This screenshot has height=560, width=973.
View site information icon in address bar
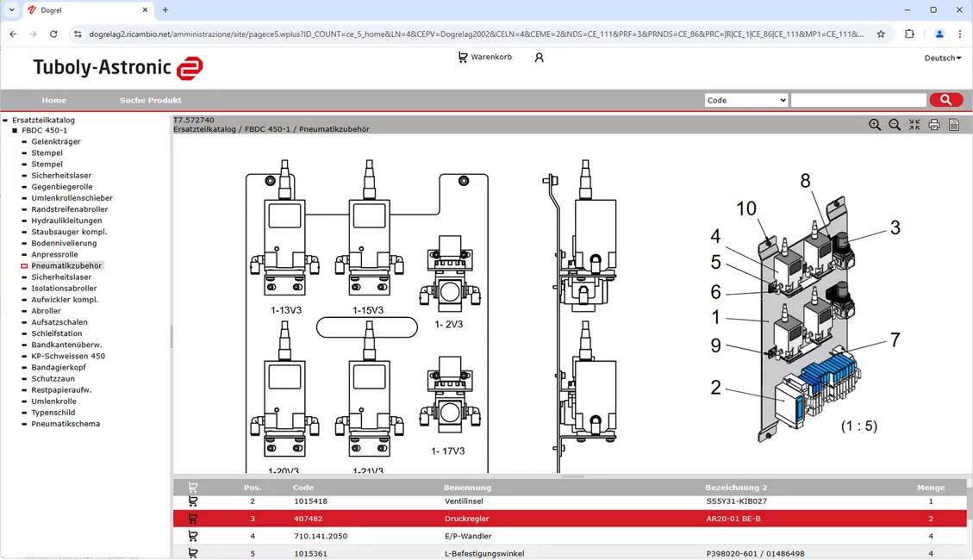pyautogui.click(x=78, y=34)
